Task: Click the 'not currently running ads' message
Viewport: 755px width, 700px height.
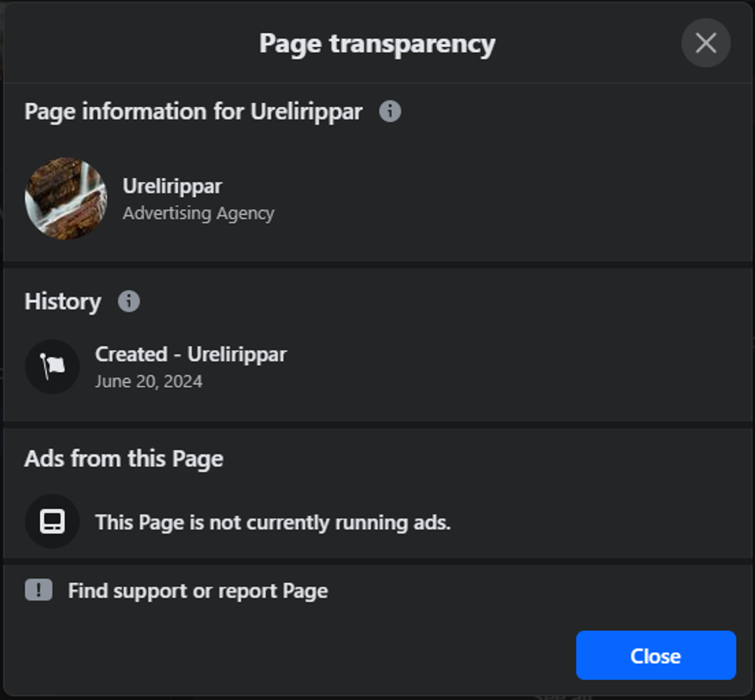Action: pos(273,522)
